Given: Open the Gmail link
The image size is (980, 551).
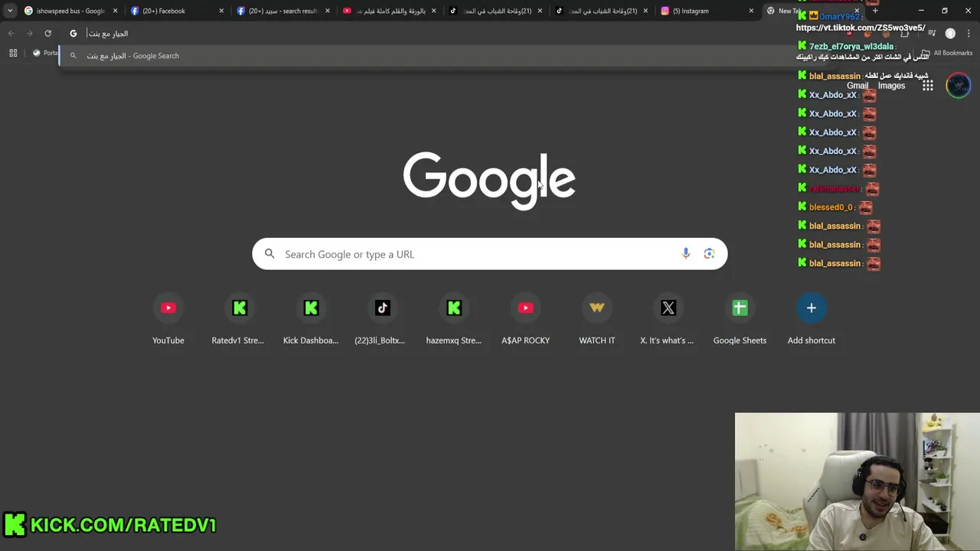Looking at the screenshot, I should (x=857, y=86).
